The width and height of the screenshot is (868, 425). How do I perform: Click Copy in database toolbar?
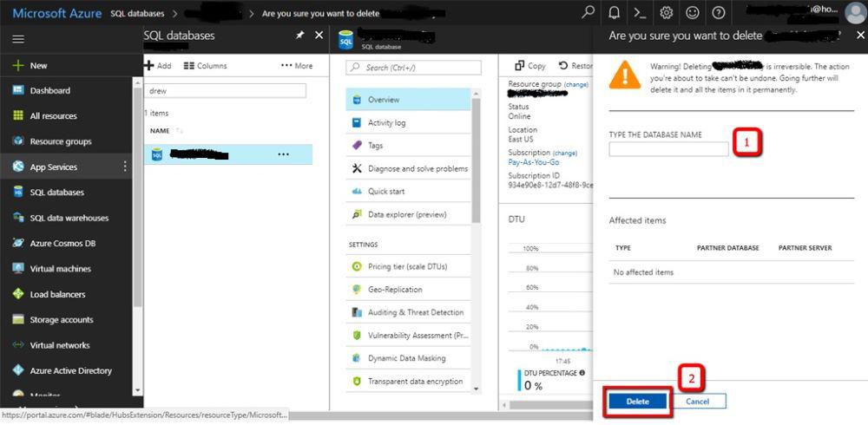[x=530, y=65]
